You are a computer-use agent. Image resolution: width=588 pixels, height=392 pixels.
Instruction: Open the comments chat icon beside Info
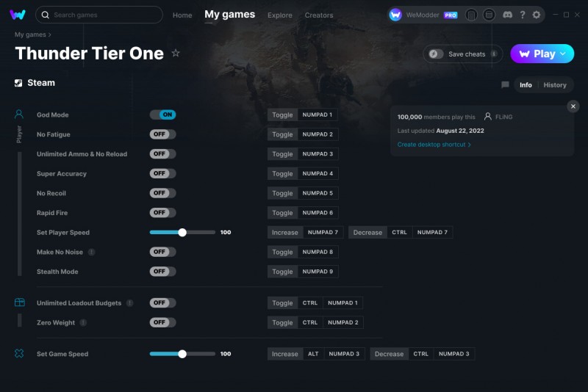[x=505, y=85]
